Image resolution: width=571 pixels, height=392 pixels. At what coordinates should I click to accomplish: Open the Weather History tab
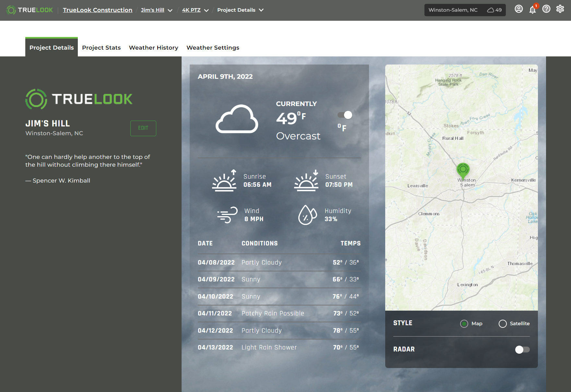pos(154,48)
